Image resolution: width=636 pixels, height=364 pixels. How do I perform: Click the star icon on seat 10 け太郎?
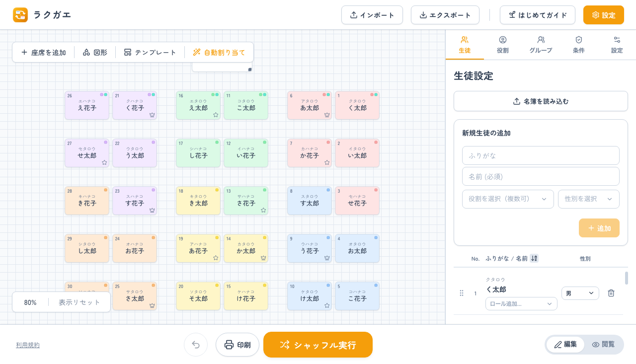[327, 305]
